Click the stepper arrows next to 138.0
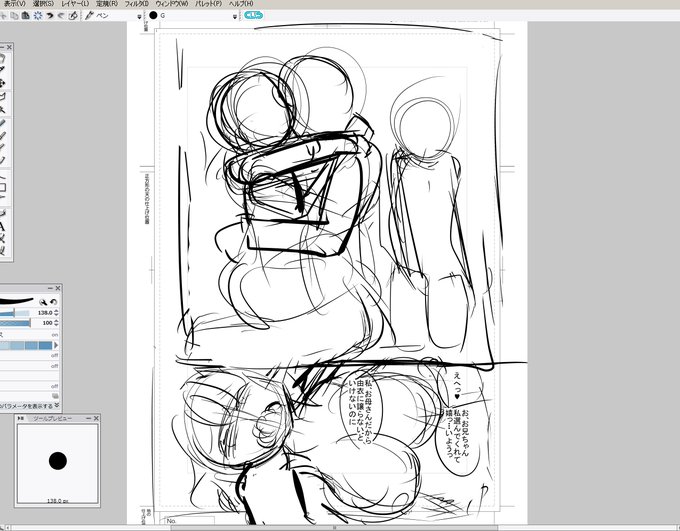This screenshot has height=531, width=680. (56, 313)
